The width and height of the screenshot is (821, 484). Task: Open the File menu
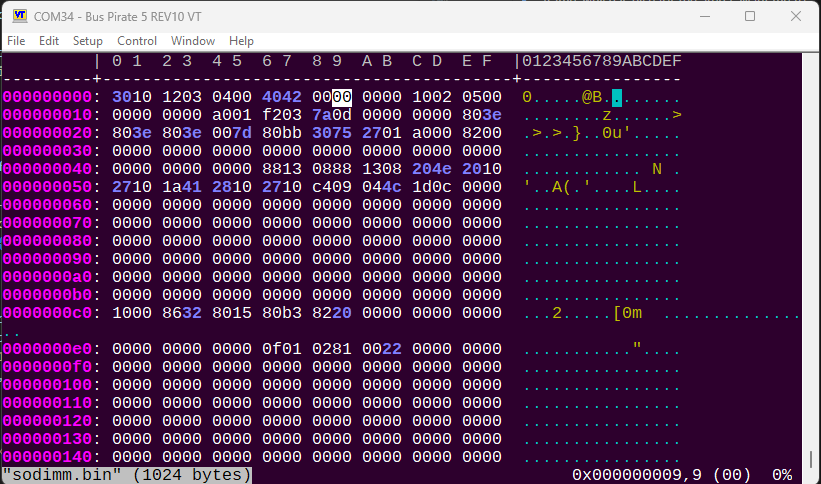point(16,41)
